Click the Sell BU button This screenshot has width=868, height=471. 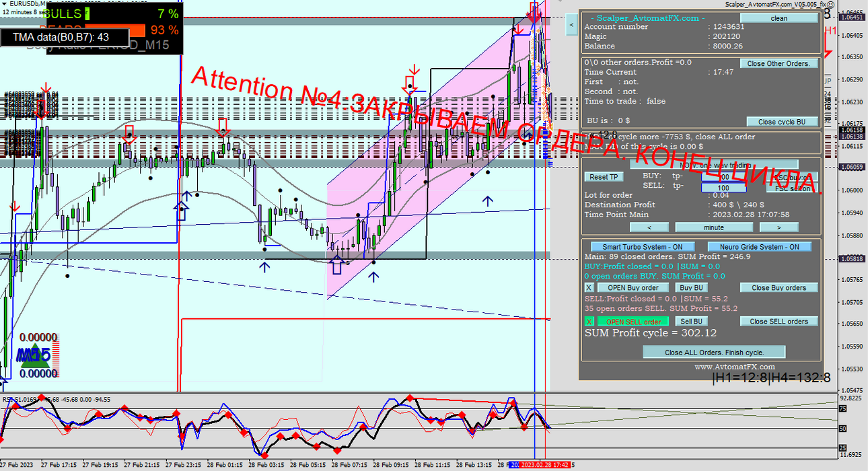692,322
